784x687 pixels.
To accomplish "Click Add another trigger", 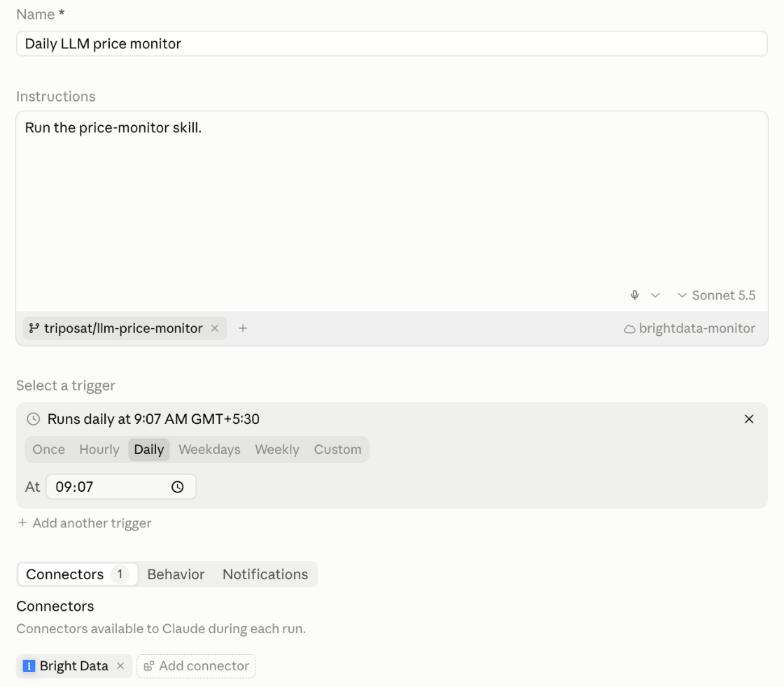I will pos(84,523).
